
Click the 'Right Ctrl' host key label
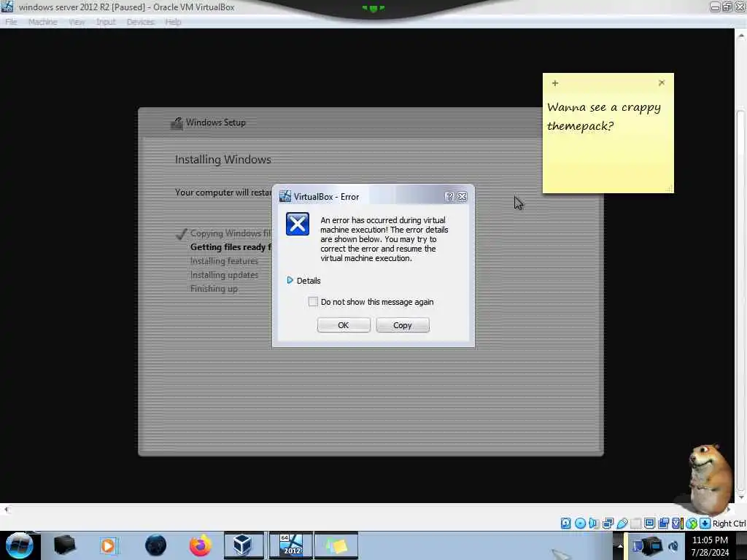coord(729,524)
